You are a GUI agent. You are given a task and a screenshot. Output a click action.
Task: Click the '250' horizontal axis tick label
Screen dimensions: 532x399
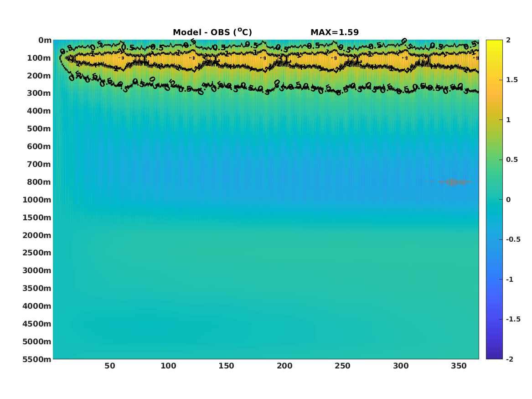click(x=343, y=366)
